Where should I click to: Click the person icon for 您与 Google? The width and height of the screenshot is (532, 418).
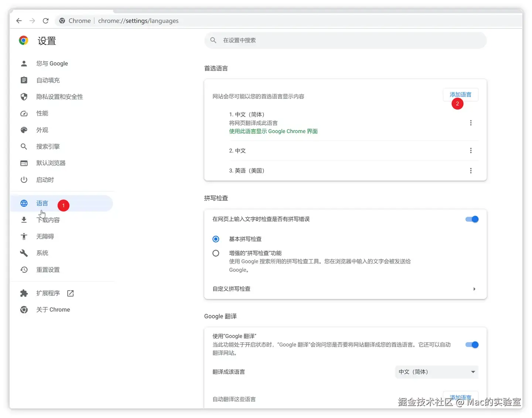[24, 64]
